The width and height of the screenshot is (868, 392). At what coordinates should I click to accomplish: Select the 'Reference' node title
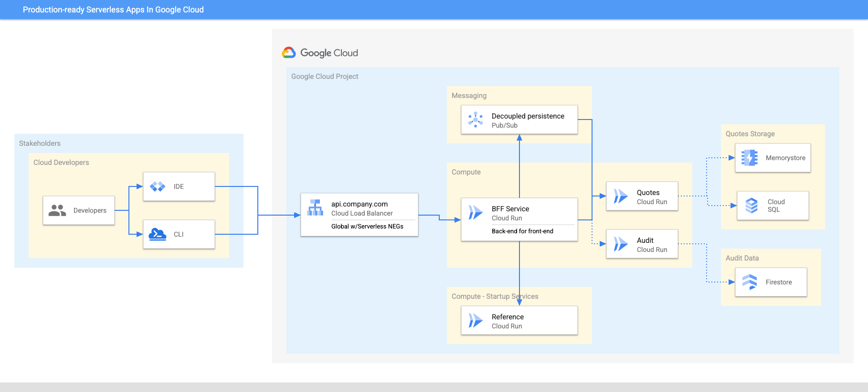tap(508, 317)
